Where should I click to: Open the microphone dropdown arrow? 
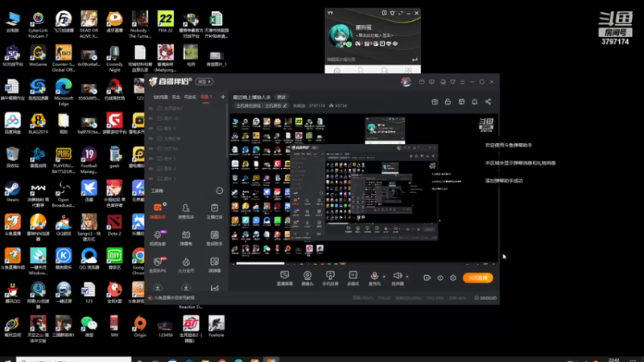coord(384,277)
